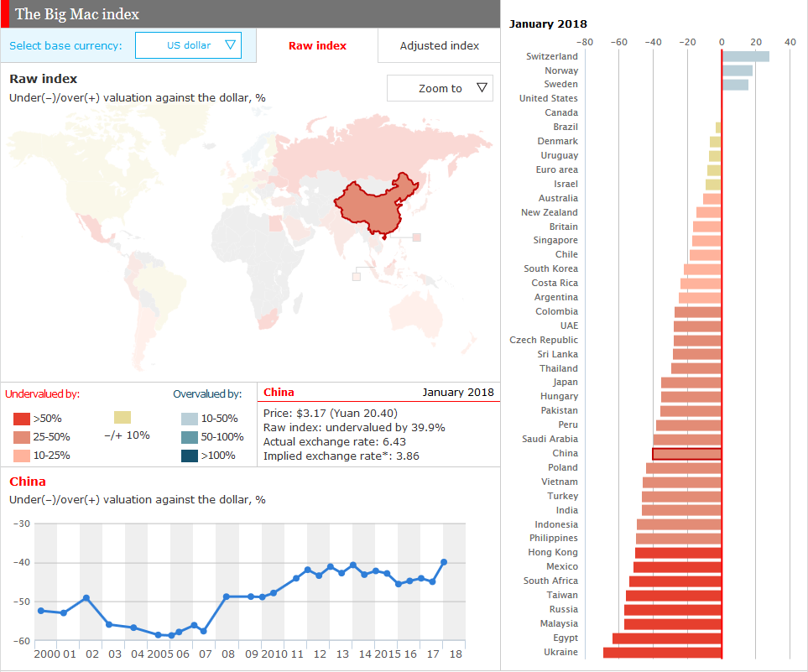
Task: Click the Denmark country label
Action: pos(558,141)
